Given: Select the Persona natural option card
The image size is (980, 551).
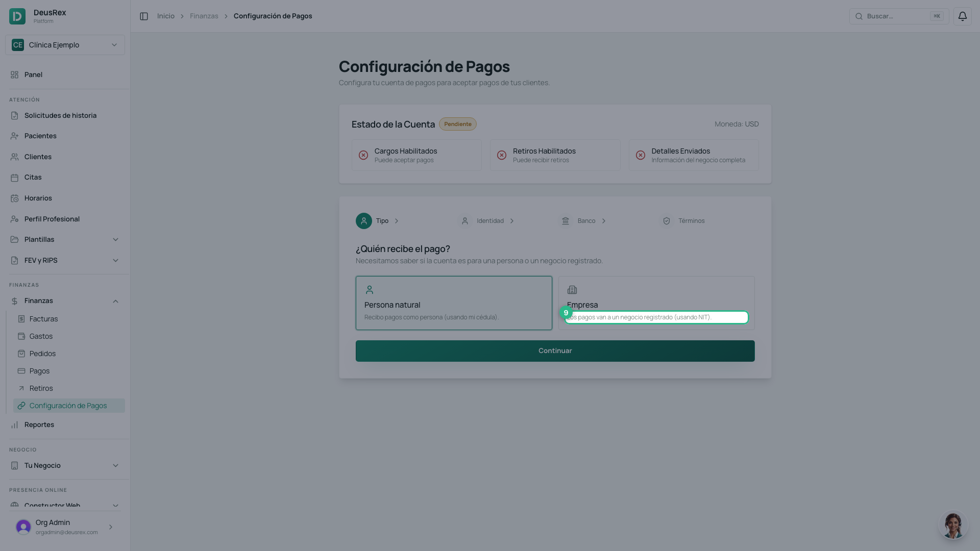Looking at the screenshot, I should coord(454,303).
